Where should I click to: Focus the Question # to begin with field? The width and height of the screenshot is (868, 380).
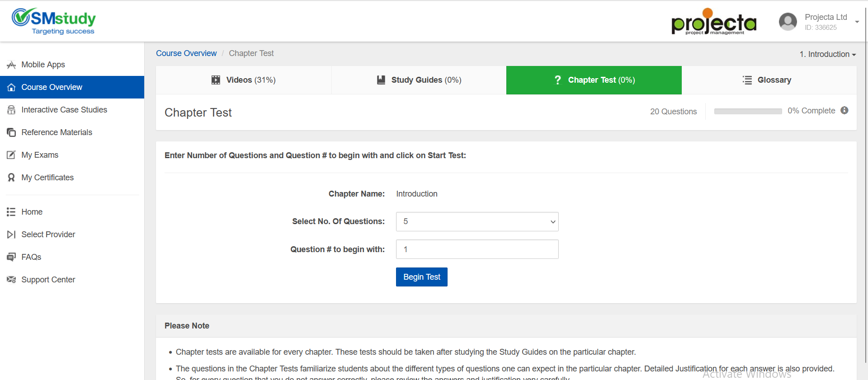pos(477,249)
